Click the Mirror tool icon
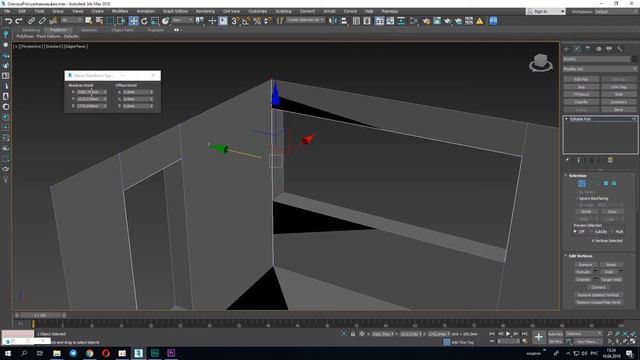The image size is (640, 360). click(333, 21)
